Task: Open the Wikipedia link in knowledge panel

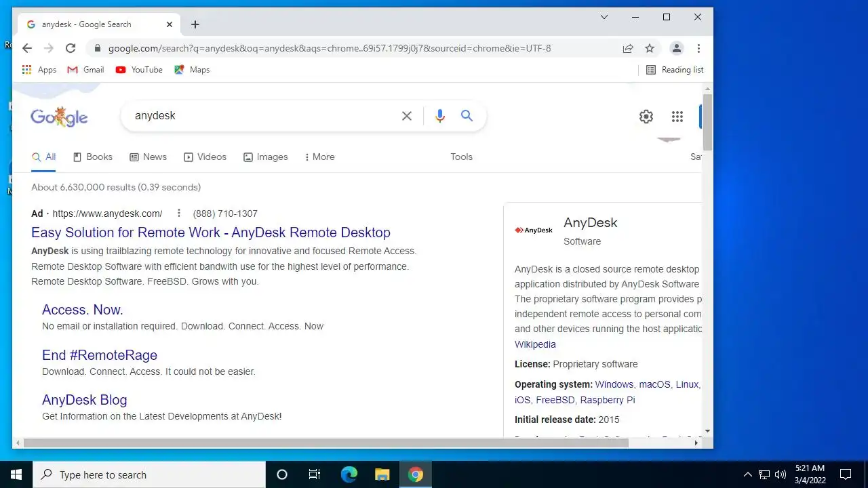Action: click(535, 344)
